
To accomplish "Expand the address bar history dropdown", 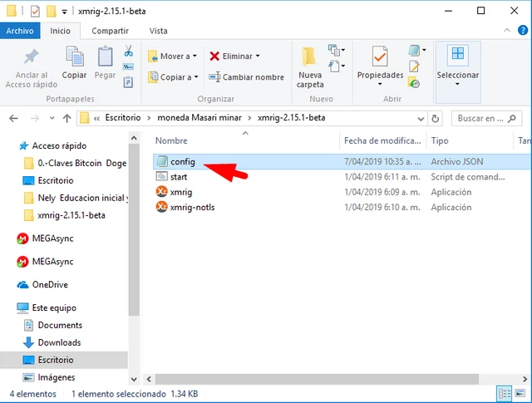I will 421,119.
